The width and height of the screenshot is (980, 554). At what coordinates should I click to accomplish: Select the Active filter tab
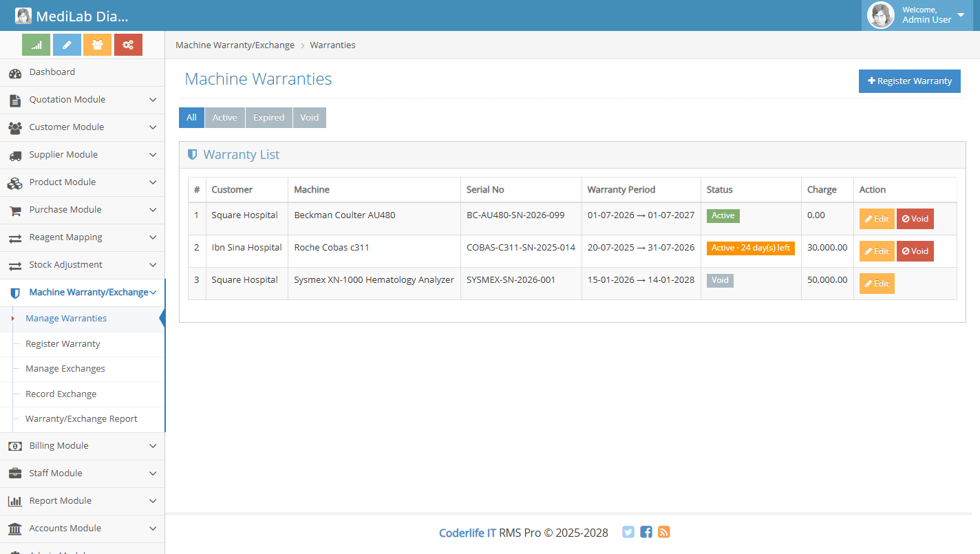click(225, 118)
